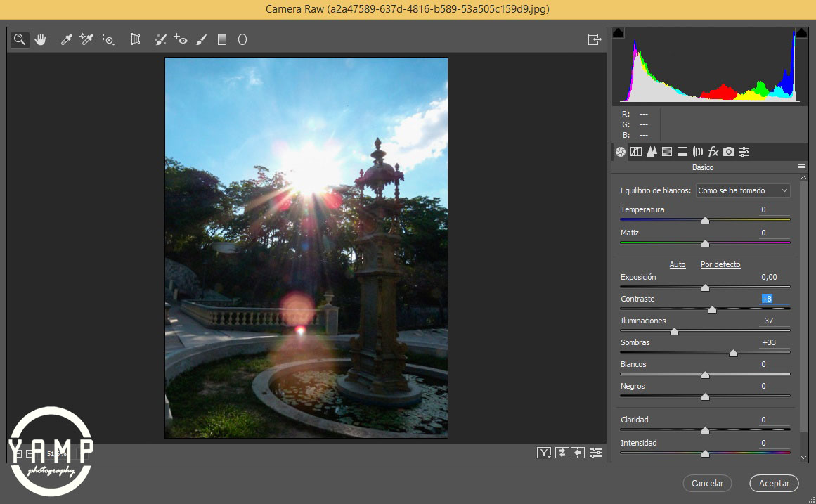Select the Spot Removal brush tool

[x=160, y=39]
